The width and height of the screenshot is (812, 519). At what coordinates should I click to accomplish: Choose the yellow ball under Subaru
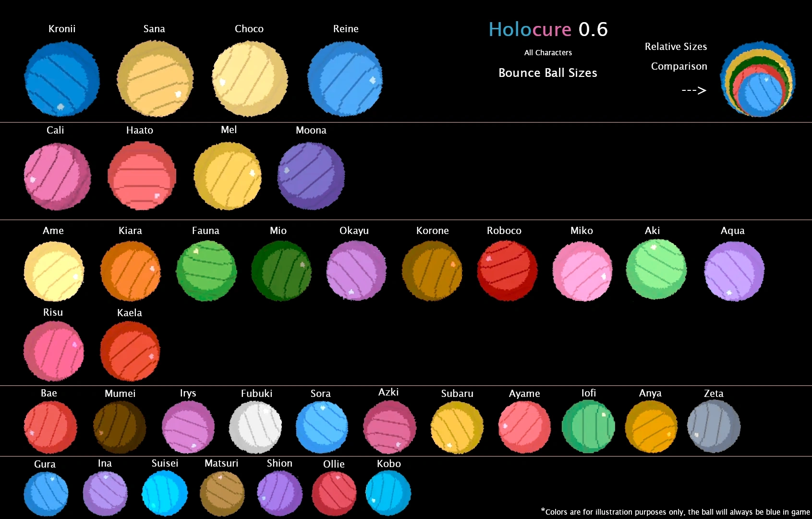(x=457, y=427)
